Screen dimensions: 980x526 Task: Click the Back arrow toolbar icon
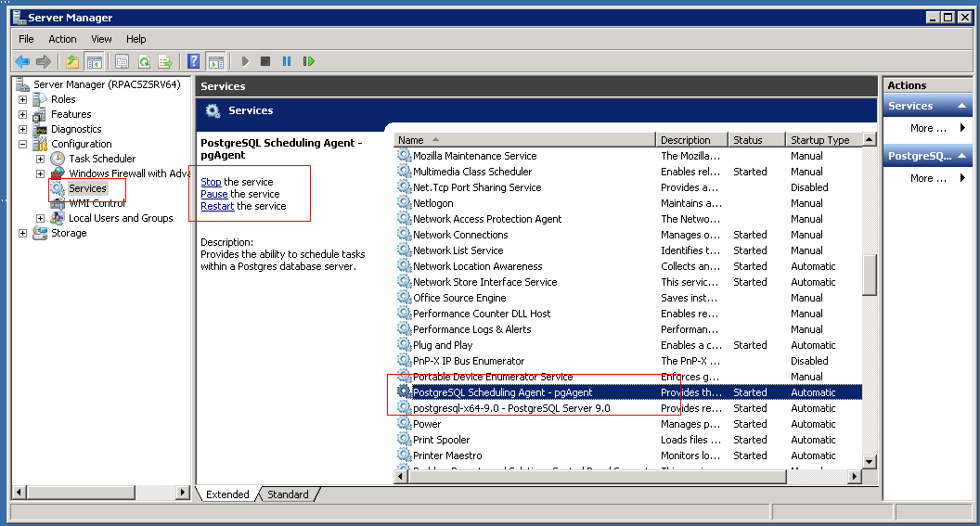22,61
